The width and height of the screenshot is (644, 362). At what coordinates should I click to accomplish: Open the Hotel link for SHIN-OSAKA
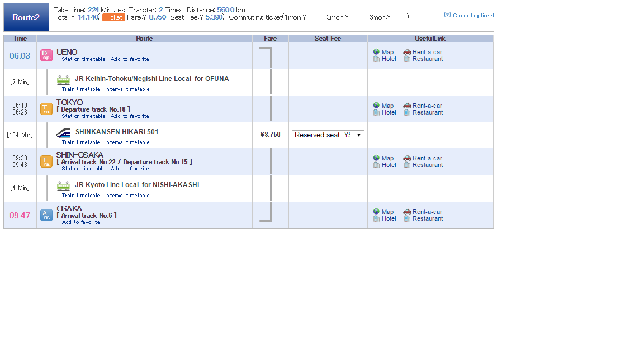point(389,165)
